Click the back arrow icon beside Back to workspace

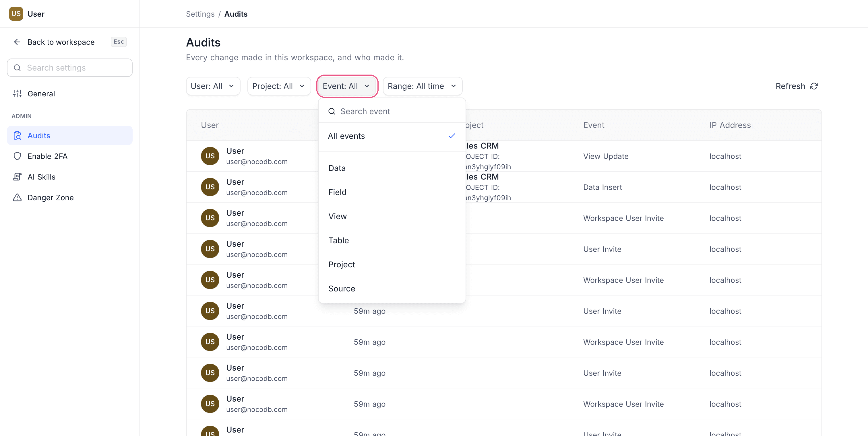[x=17, y=42]
